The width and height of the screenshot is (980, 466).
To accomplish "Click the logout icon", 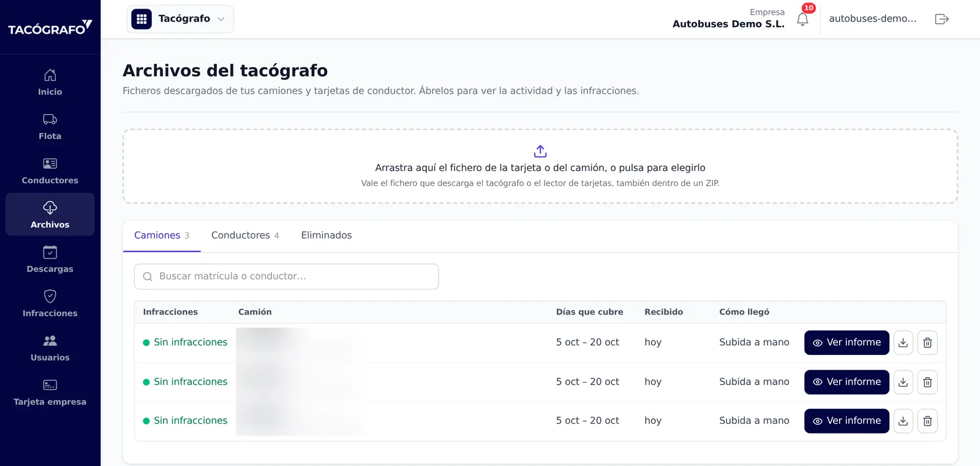I will click(x=942, y=19).
